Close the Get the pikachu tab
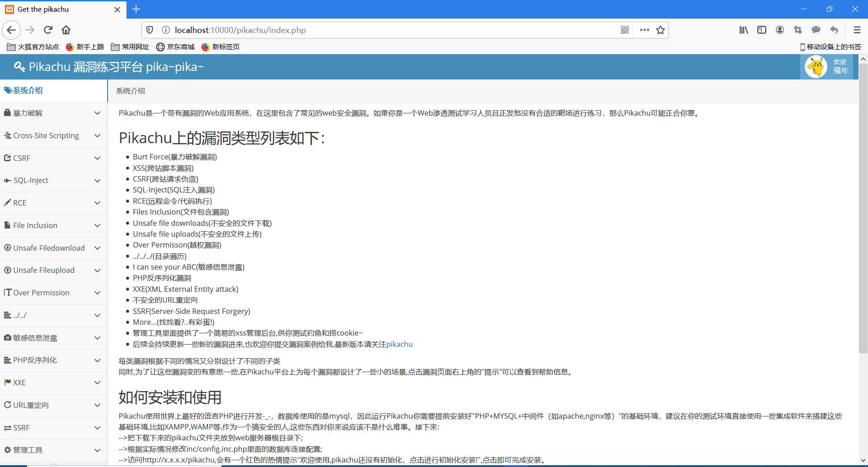The height and width of the screenshot is (467, 868). [118, 9]
